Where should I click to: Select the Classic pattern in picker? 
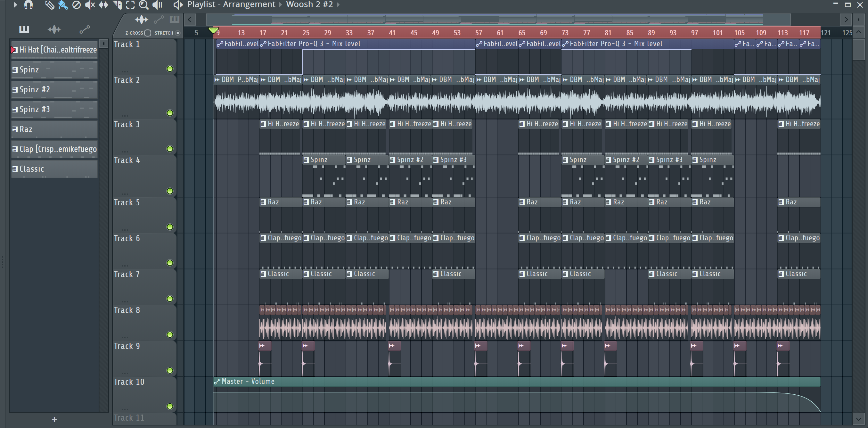(x=54, y=169)
